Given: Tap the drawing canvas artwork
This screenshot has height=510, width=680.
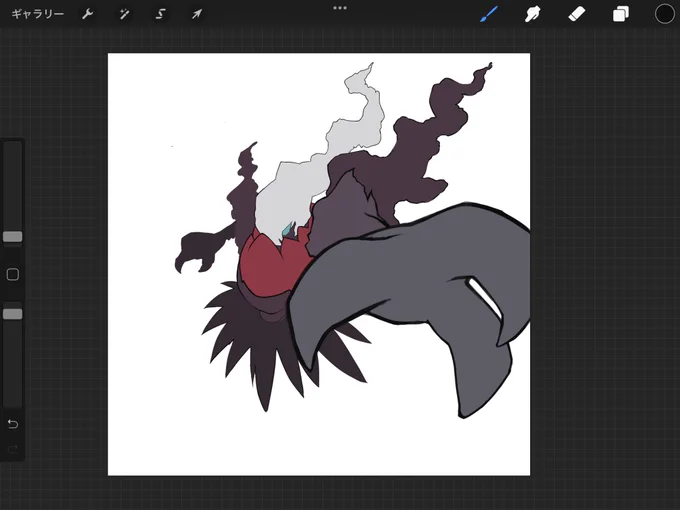Looking at the screenshot, I should pyautogui.click(x=319, y=264).
